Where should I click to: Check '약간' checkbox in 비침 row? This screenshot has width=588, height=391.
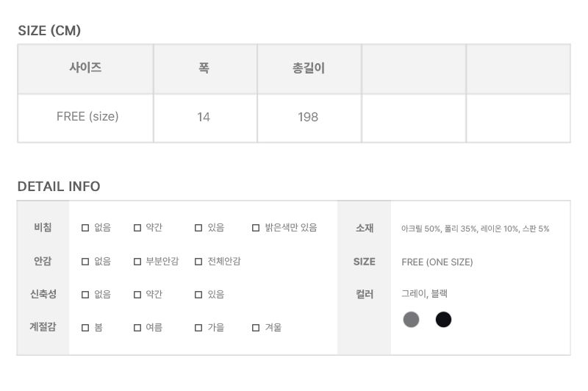(x=137, y=228)
